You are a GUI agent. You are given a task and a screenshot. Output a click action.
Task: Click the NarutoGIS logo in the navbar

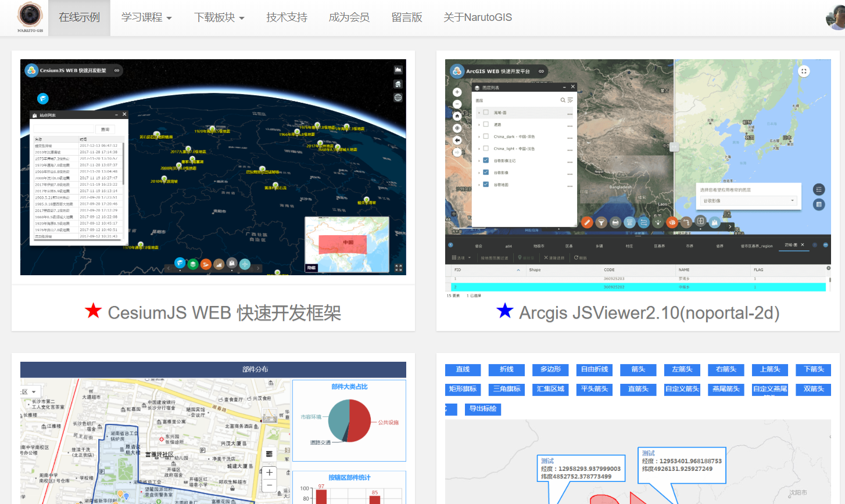click(30, 16)
